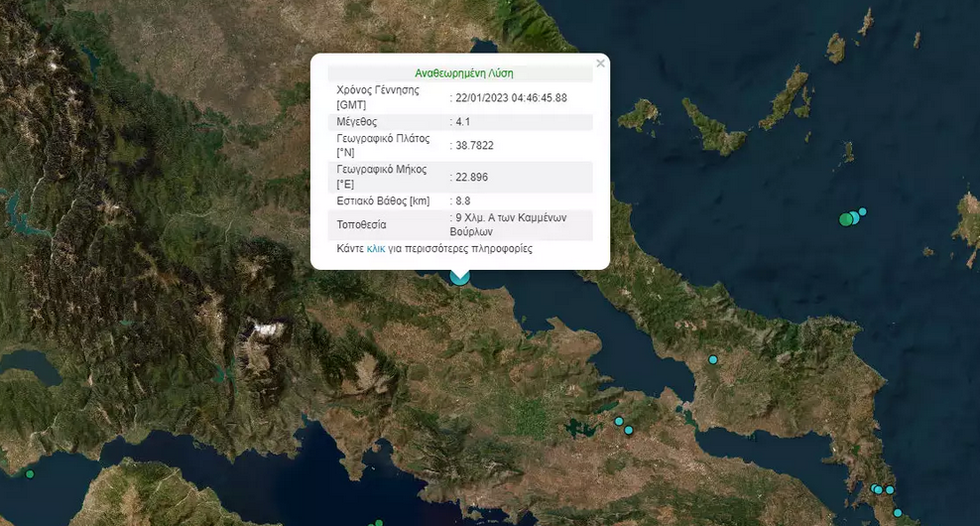Click the rightmost marker of the three-marker southeast coastal cluster

pyautogui.click(x=890, y=489)
